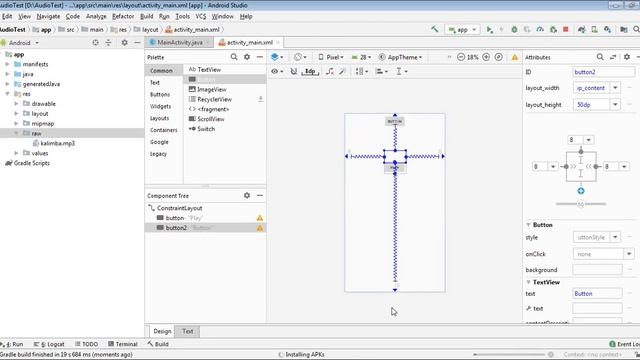Screen dimensions: 640x360
Task: Select the Buttons palette category
Action: (x=160, y=94)
